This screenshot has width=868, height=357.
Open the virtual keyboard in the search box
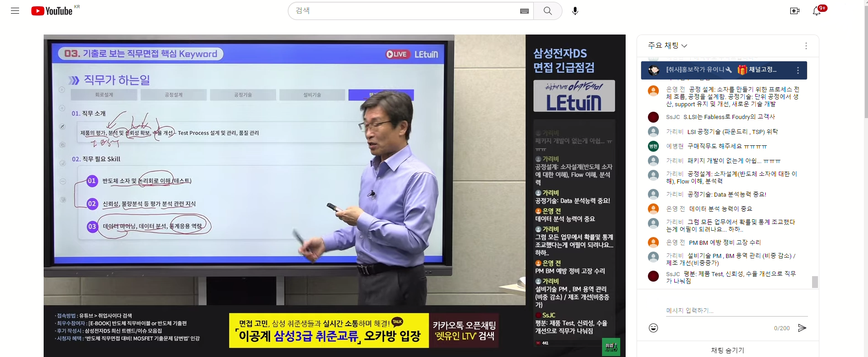524,11
